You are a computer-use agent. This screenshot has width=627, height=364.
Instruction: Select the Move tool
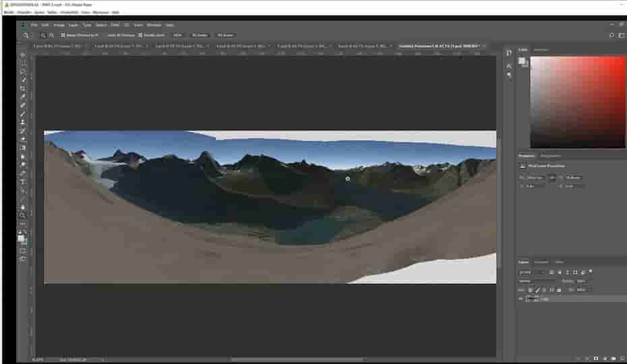pyautogui.click(x=23, y=55)
